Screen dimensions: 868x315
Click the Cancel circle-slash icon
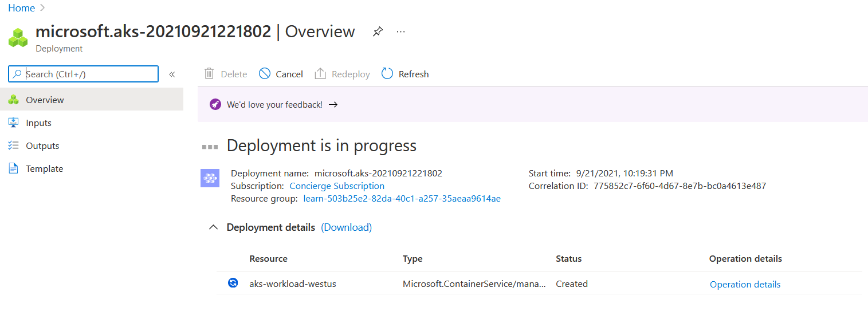click(x=264, y=74)
